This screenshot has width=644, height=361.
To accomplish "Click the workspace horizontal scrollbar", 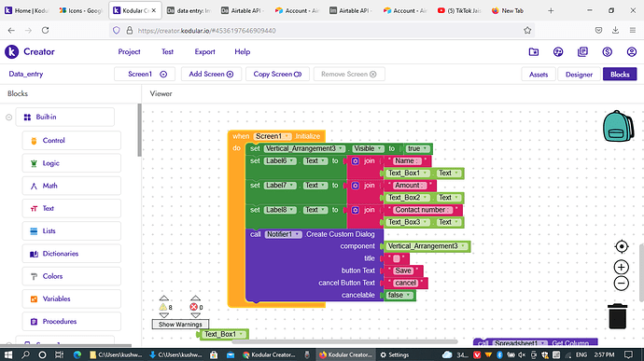I will click(345, 341).
